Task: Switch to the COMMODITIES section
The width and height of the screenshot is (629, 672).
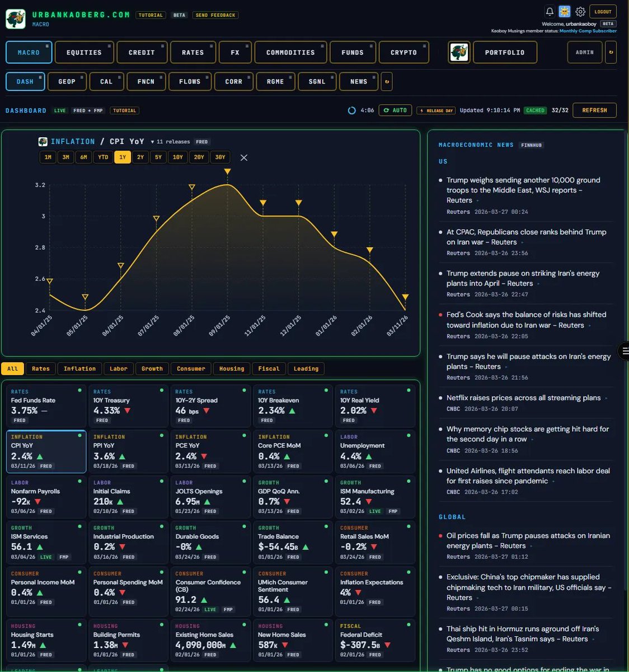Action: point(290,52)
